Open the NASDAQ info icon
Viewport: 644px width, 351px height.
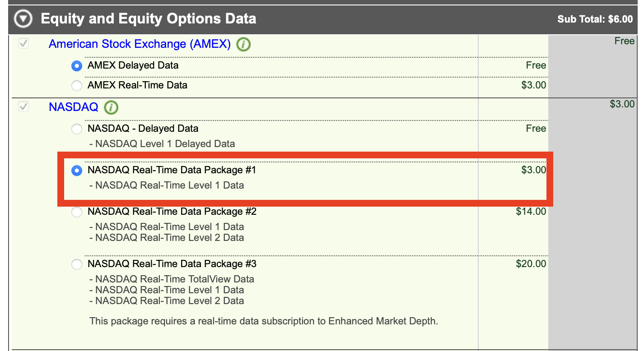[x=111, y=108]
